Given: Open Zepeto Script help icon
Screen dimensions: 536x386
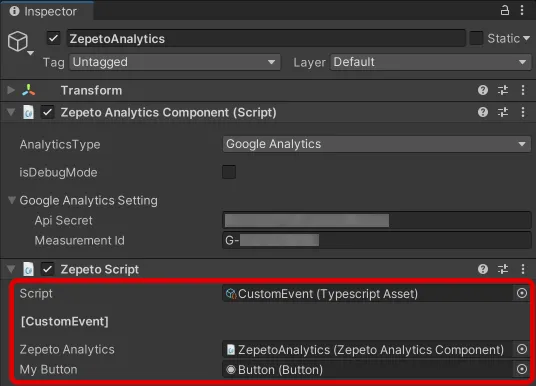Looking at the screenshot, I should click(483, 269).
